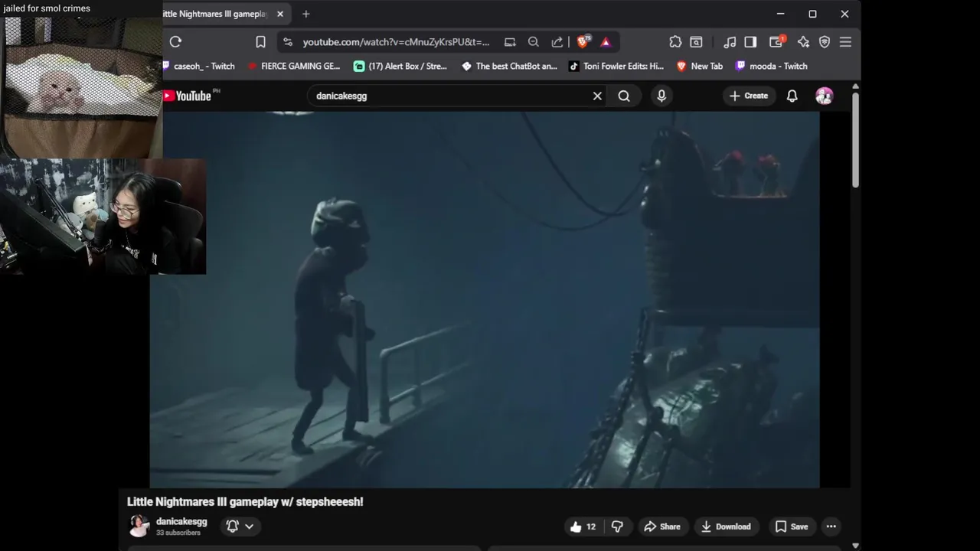Open Brave Shields lion icon
Screen dimensions: 980x551
coord(583,42)
